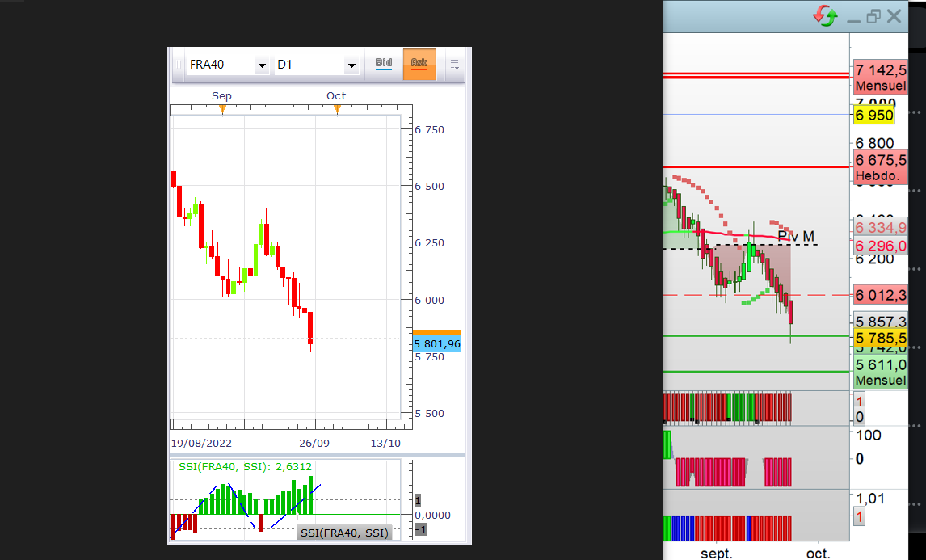Click the red-green refresh arrows icon

825,15
